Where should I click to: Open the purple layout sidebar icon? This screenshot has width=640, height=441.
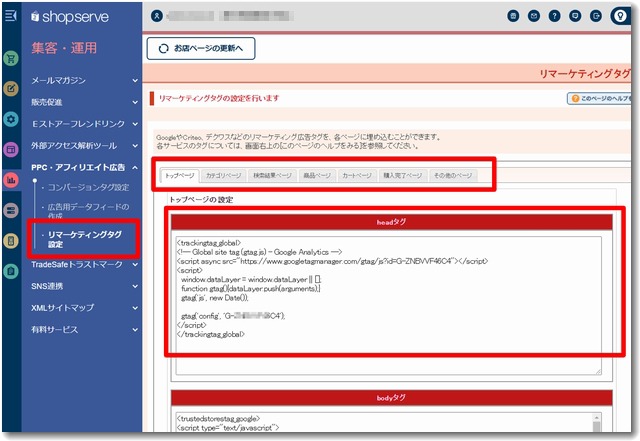pos(11,149)
